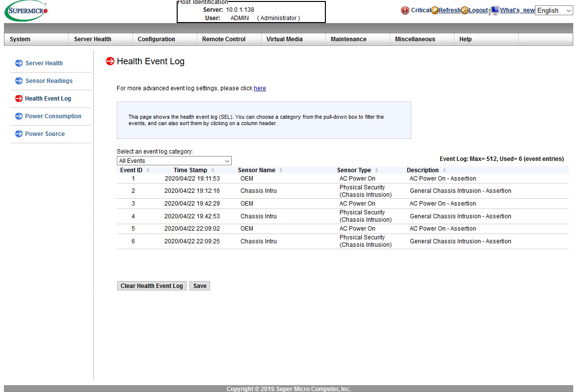Go to Server Health in sidebar
Image resolution: width=585 pixels, height=392 pixels.
tap(44, 63)
